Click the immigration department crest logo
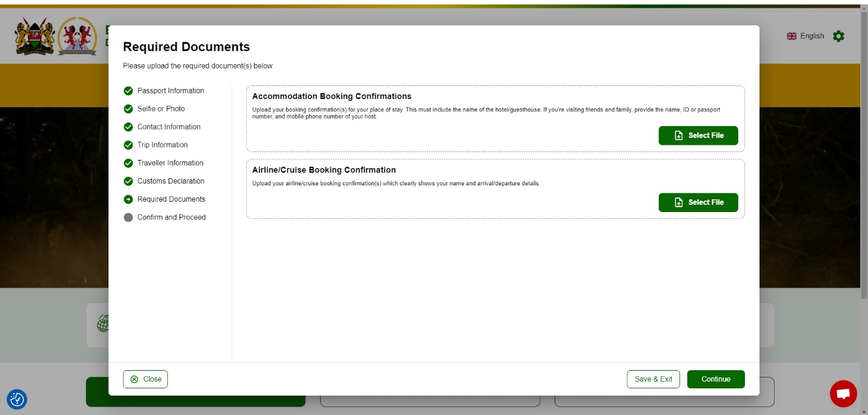This screenshot has width=868, height=415. (x=78, y=36)
